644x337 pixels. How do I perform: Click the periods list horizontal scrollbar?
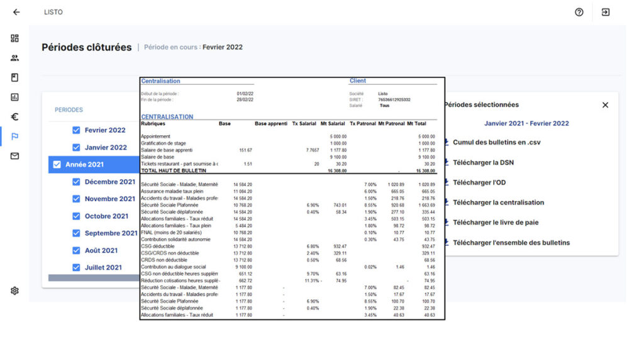(93, 278)
